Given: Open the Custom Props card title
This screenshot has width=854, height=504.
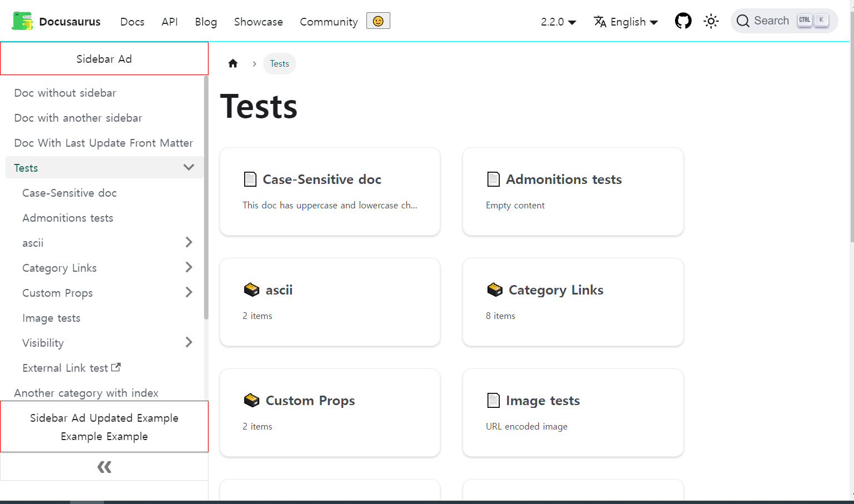Looking at the screenshot, I should pyautogui.click(x=310, y=401).
